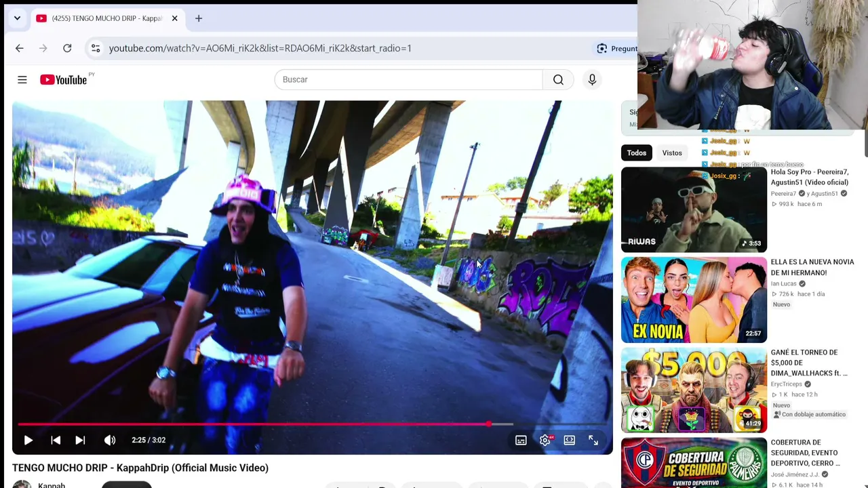
Task: Select the youtube.com address bar URL
Action: point(260,48)
